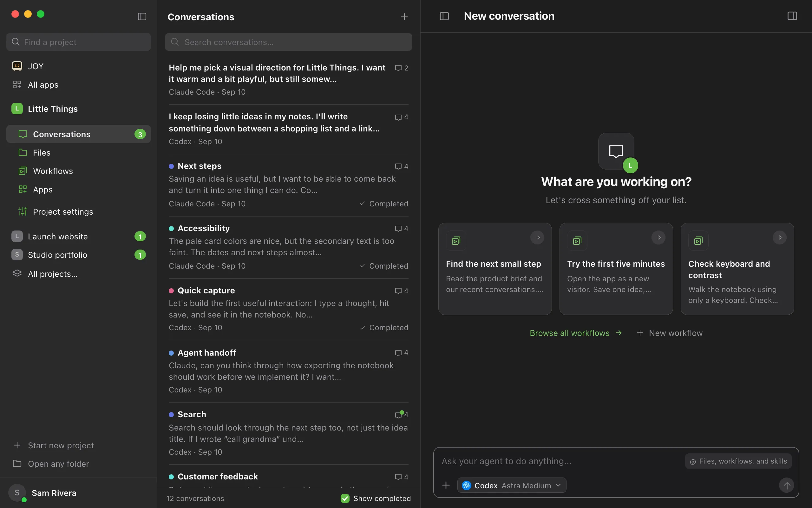Open the Accessibility conversation
The image size is (812, 508).
[x=289, y=247]
